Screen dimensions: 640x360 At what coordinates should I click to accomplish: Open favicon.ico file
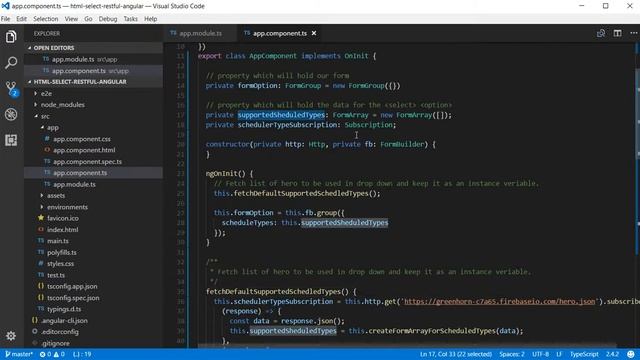[x=93, y=218]
